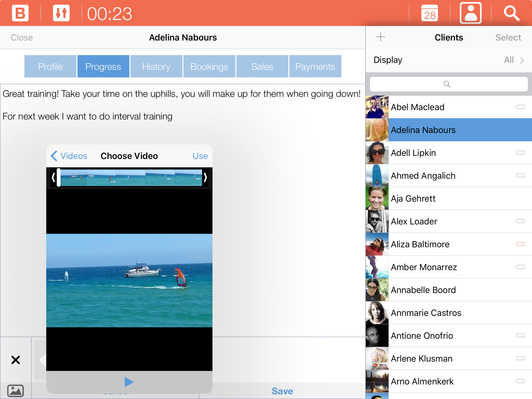This screenshot has height=399, width=532.
Task: Open the Payments tab
Action: click(315, 66)
